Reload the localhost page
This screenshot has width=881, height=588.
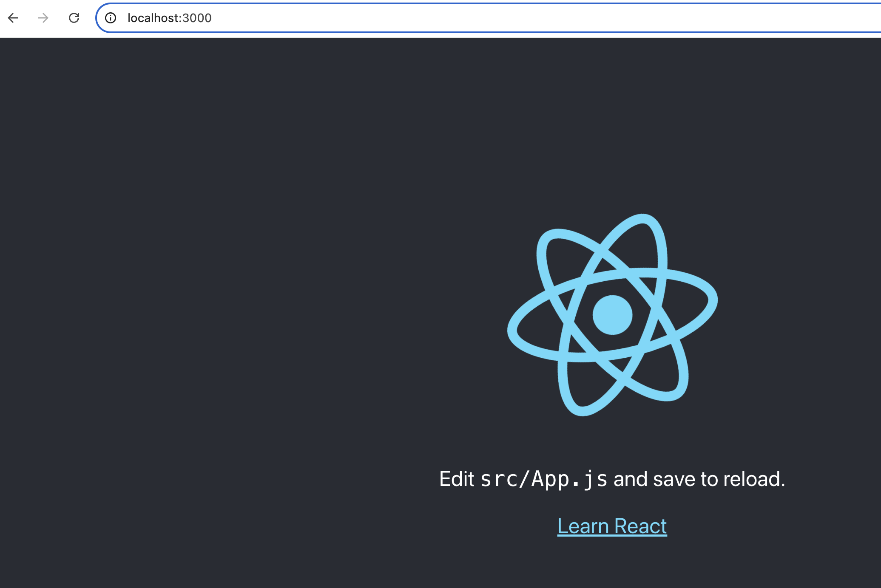click(74, 18)
